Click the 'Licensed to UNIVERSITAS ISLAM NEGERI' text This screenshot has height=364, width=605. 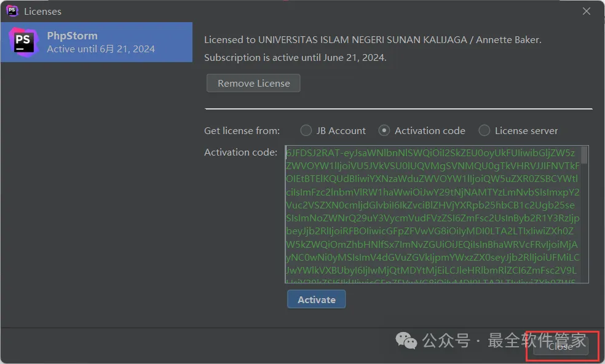373,40
